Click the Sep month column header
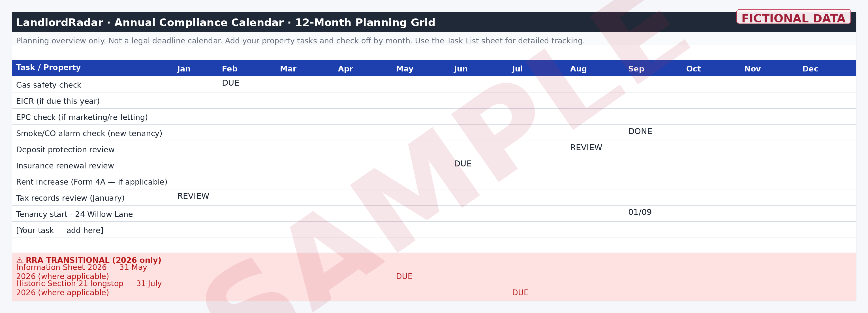 coord(653,68)
